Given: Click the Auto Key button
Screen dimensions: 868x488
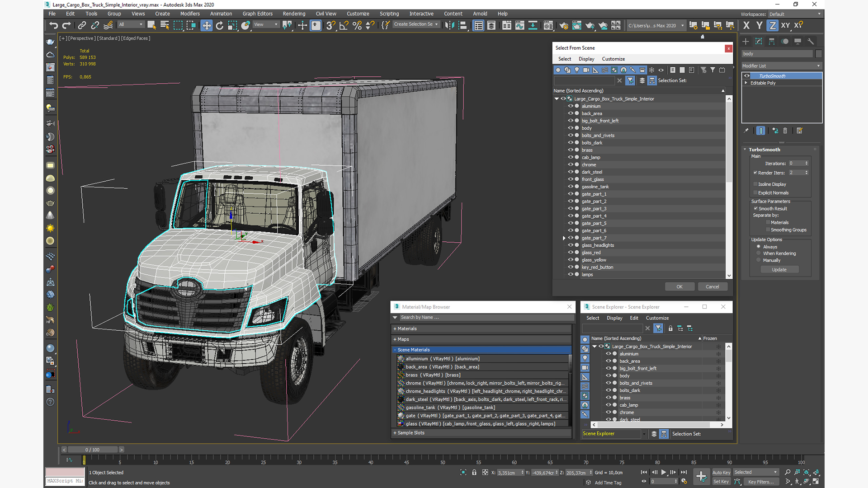Looking at the screenshot, I should point(721,472).
